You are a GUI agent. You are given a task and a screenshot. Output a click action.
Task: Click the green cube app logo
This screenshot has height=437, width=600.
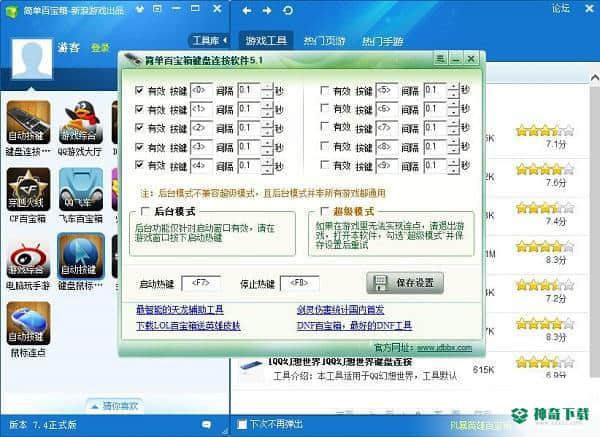pos(11,10)
